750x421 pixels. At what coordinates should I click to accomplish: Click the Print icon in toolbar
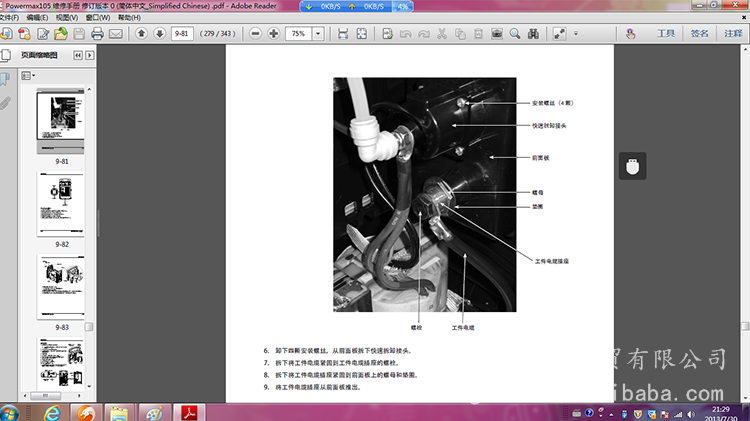tap(97, 34)
